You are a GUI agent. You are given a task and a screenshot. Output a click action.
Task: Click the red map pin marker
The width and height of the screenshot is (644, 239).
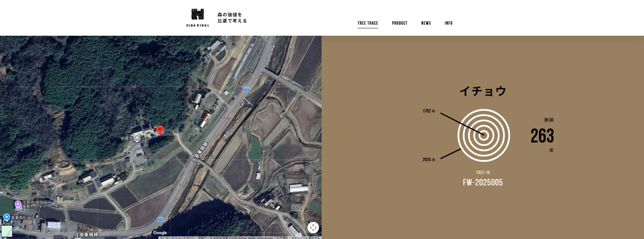pyautogui.click(x=160, y=130)
